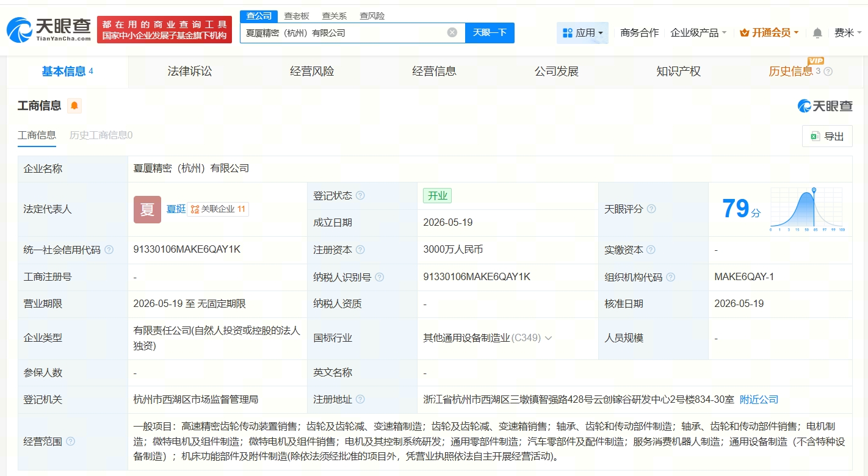
Task: Click the help icon next to 注册地址
Action: coord(360,400)
